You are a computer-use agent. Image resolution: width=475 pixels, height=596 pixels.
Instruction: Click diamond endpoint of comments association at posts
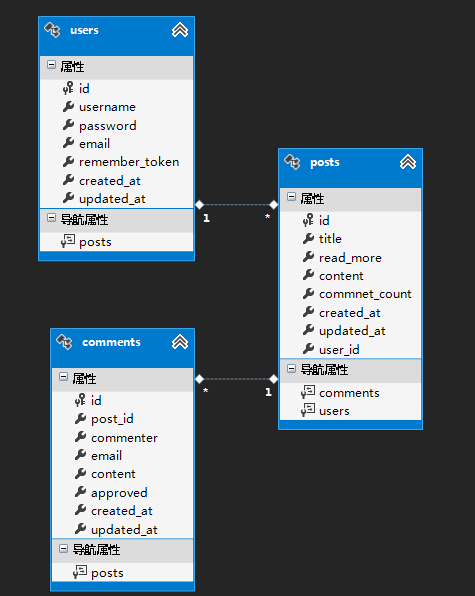click(274, 379)
